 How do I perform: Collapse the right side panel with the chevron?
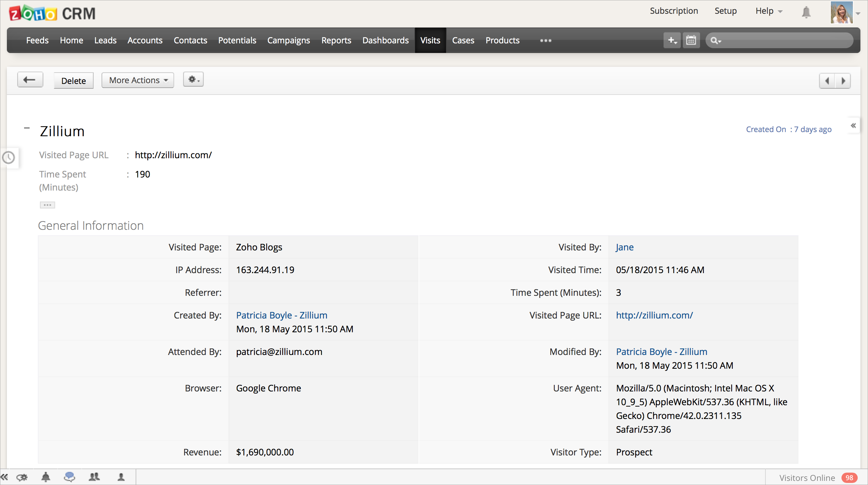coord(853,126)
